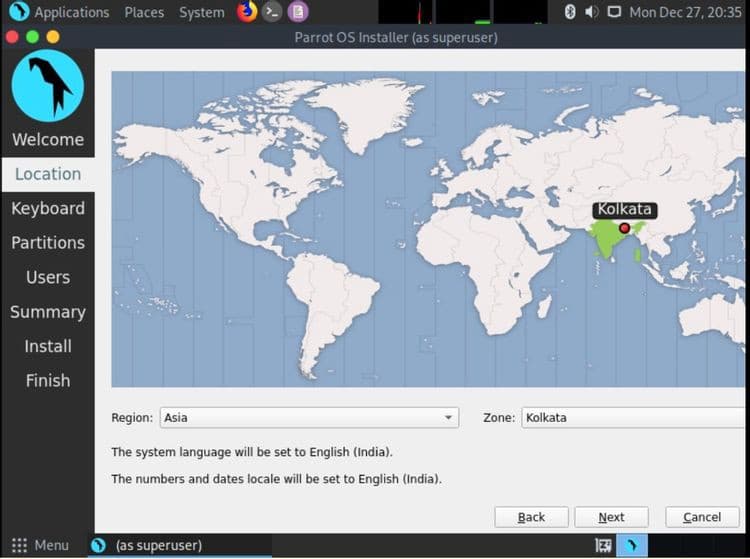Go to the Summary step
Image resolution: width=750 pixels, height=559 pixels.
tap(48, 312)
